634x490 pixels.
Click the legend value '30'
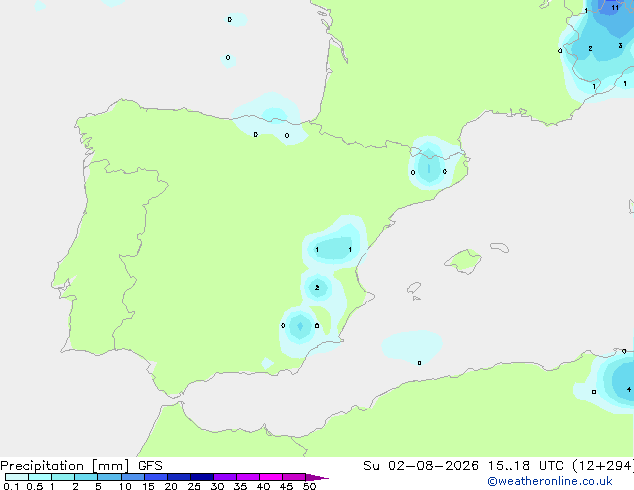coord(217,486)
